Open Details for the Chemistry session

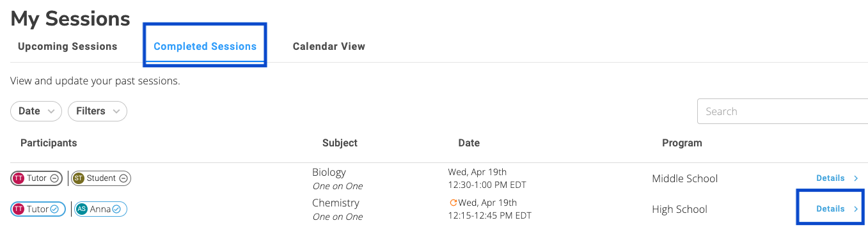pyautogui.click(x=830, y=209)
